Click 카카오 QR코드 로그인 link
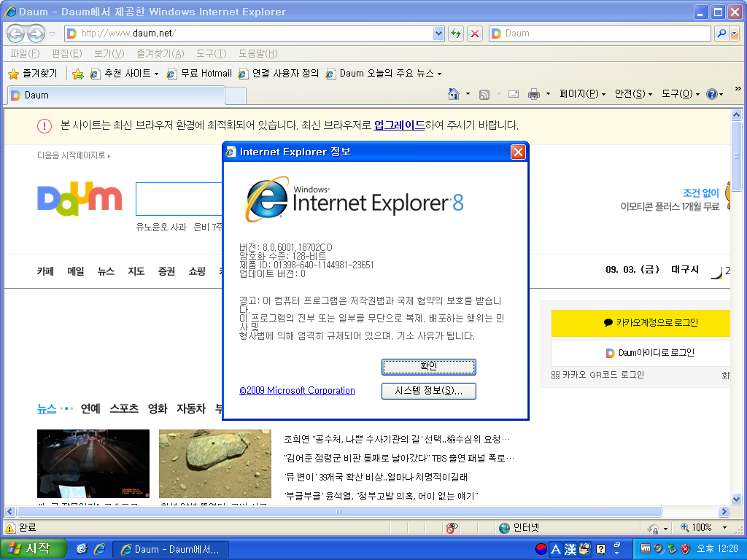Screen dimensions: 747x560 click(597, 375)
